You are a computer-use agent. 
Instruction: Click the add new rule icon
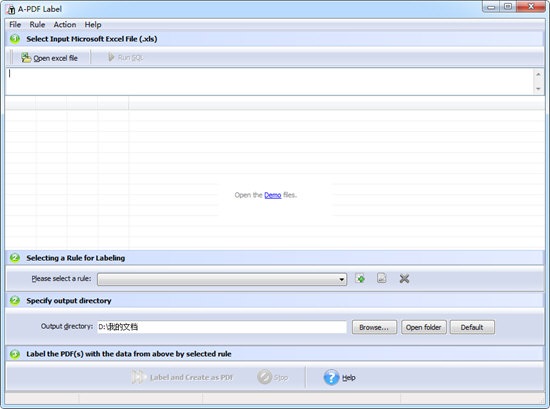[x=360, y=279]
